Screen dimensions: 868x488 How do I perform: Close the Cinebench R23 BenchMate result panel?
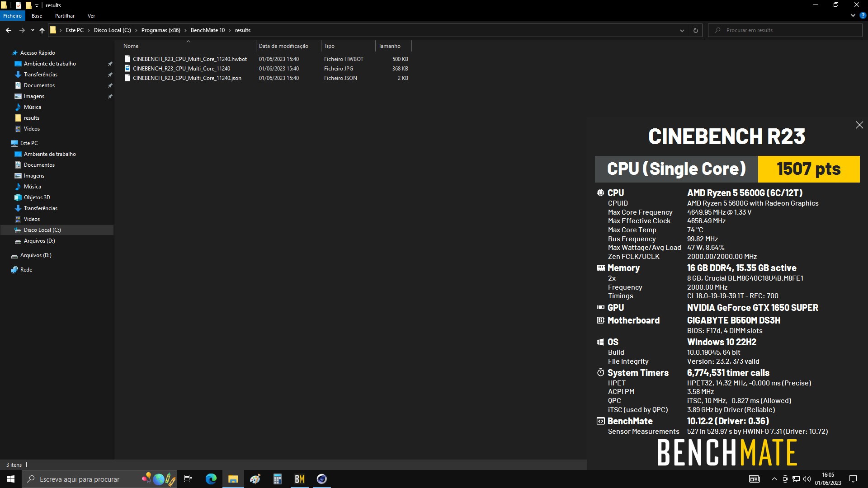pyautogui.click(x=859, y=125)
